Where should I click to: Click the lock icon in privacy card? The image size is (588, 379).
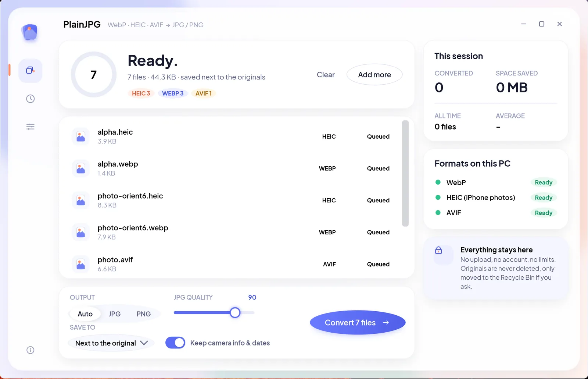click(438, 250)
